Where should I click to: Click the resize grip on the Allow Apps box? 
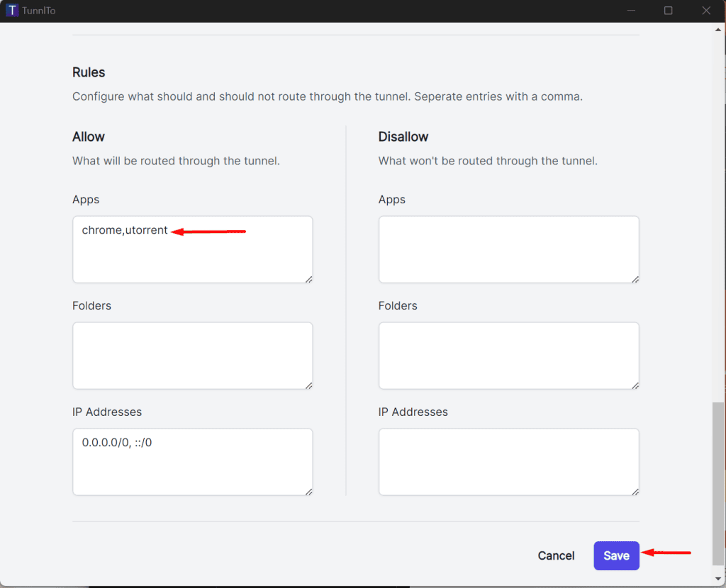pyautogui.click(x=309, y=279)
